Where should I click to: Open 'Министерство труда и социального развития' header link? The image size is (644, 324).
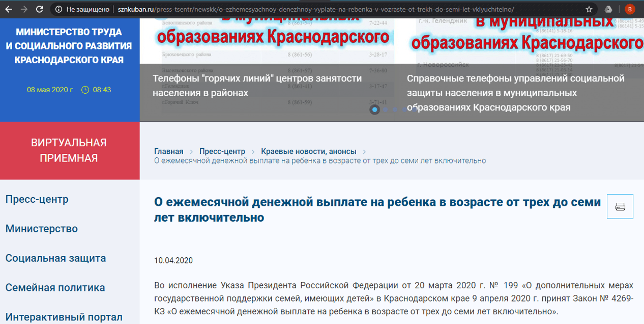click(69, 46)
